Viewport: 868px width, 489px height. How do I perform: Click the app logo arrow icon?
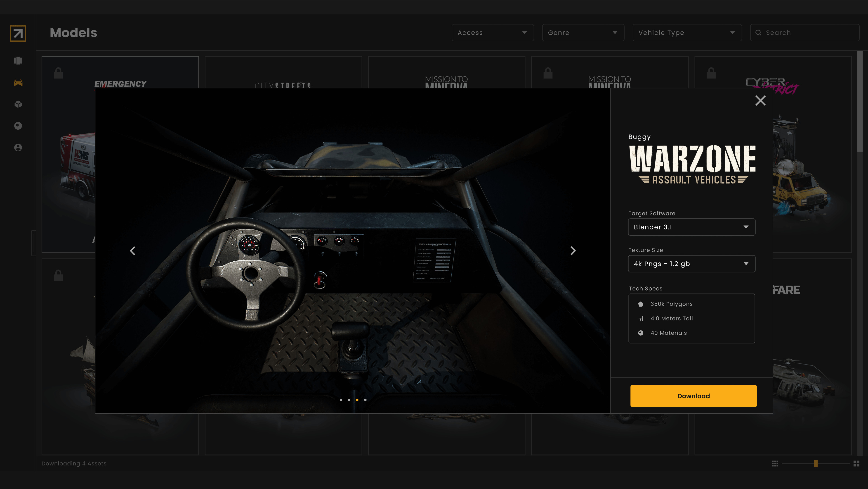coord(18,33)
